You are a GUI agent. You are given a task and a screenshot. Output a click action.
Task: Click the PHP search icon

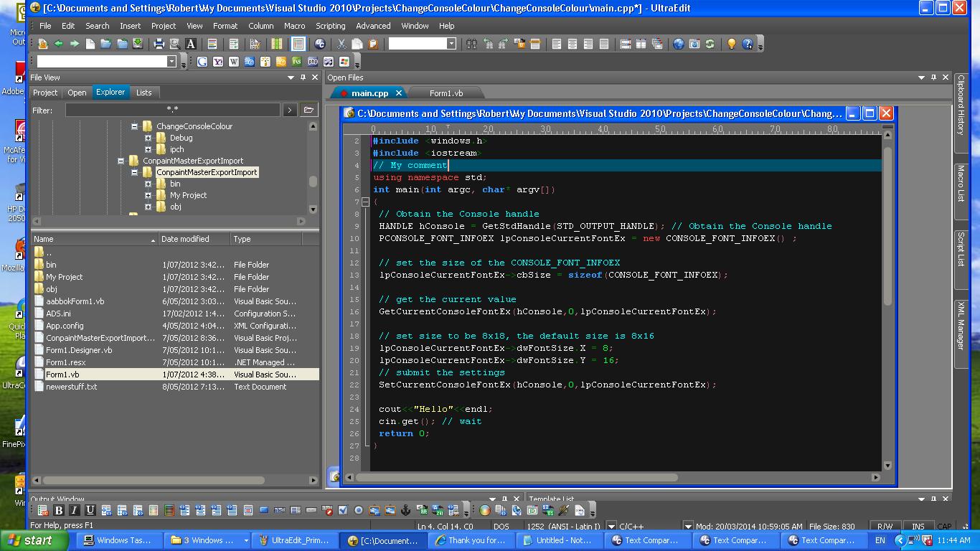[313, 62]
